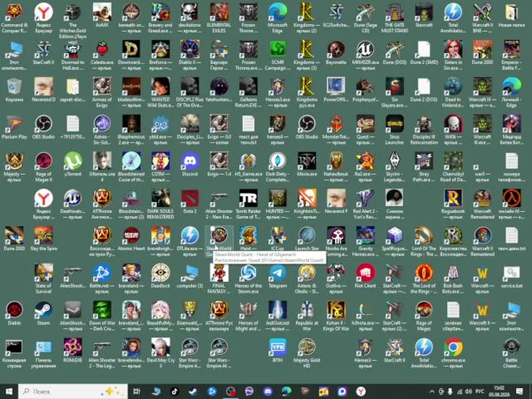Image resolution: width=532 pixels, height=399 pixels.
Task: Open Task View on the taskbar
Action: point(137,392)
